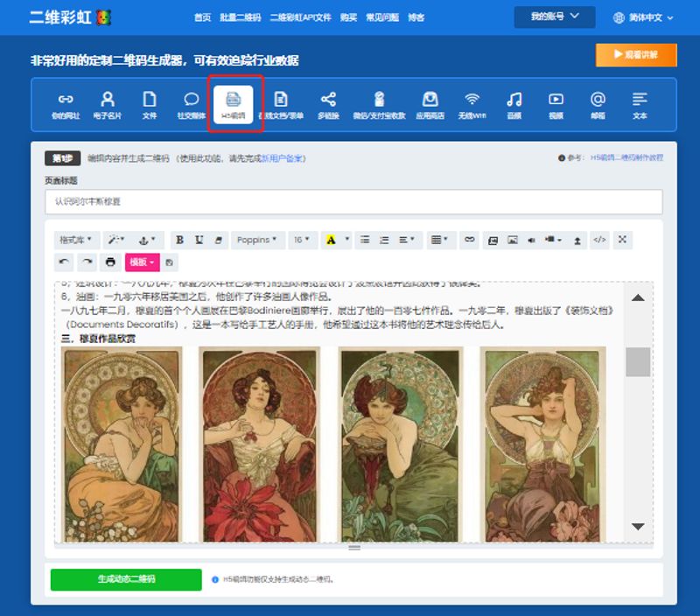Open 常见问题 in the top navigation
The image size is (700, 616).
click(x=381, y=17)
